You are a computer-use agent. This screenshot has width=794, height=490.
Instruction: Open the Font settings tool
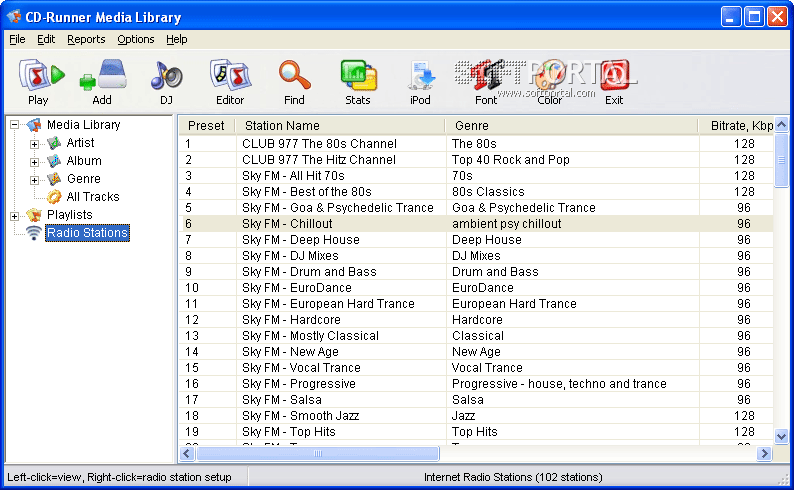pos(486,76)
